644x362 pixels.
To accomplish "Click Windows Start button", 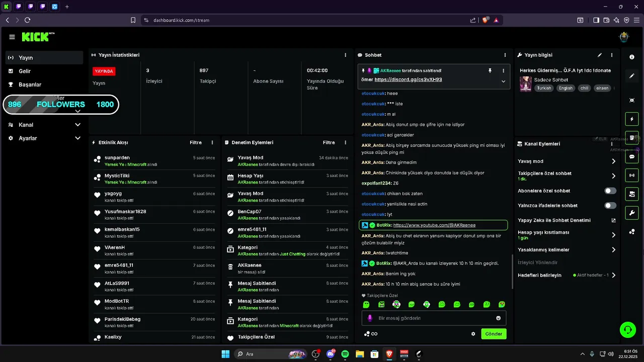I will click(x=225, y=354).
